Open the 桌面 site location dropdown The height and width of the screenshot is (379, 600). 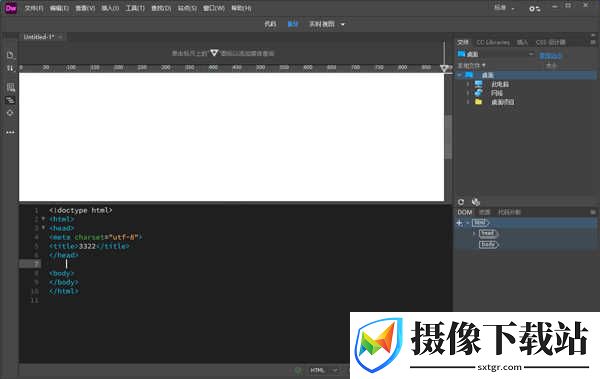(x=496, y=54)
